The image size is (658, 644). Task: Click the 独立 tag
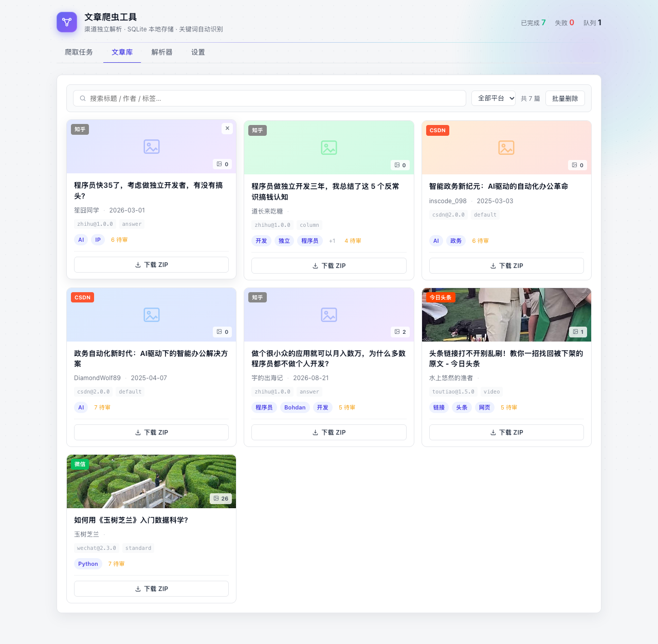[284, 241]
